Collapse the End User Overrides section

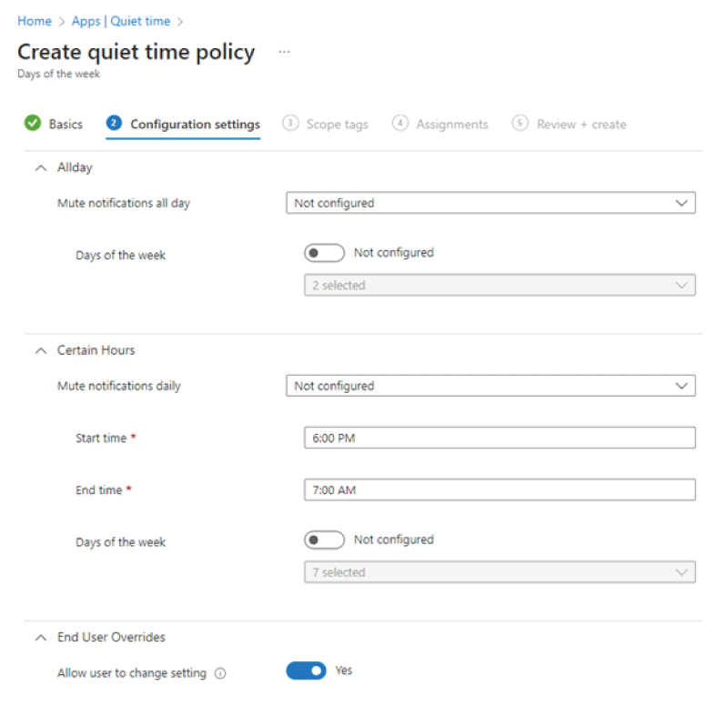pyautogui.click(x=41, y=637)
